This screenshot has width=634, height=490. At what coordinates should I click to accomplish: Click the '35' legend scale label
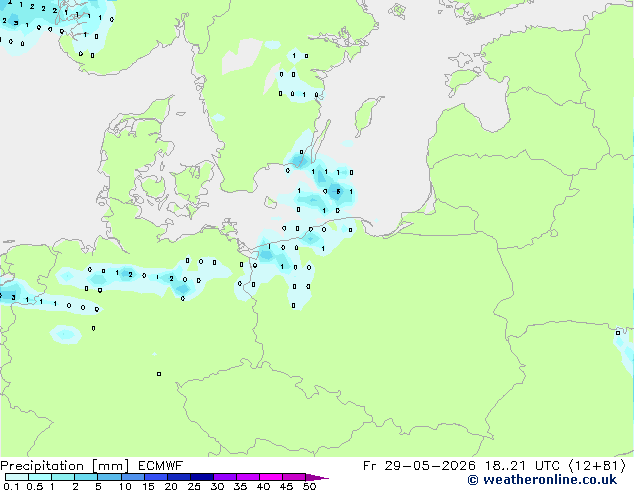[x=240, y=486]
